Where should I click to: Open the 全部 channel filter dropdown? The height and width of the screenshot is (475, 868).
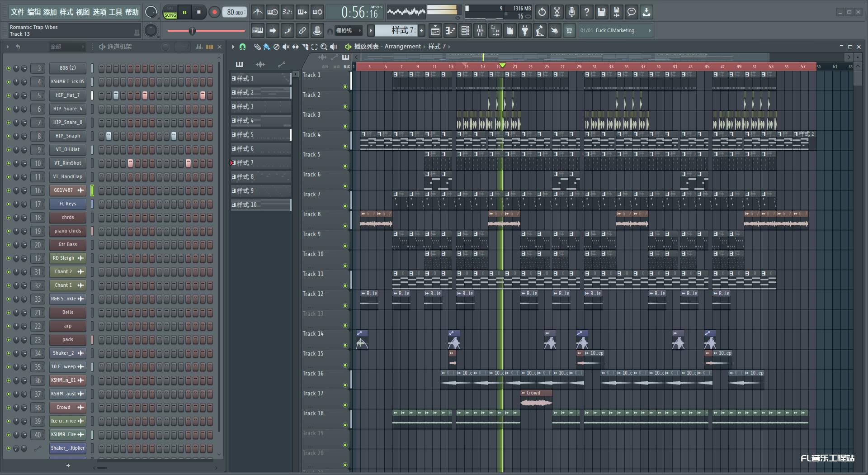pyautogui.click(x=67, y=47)
